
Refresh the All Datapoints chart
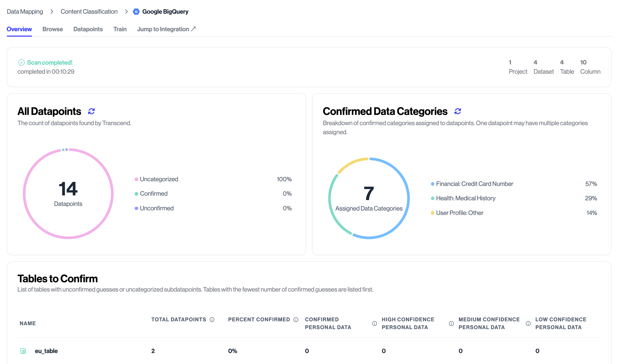click(x=91, y=111)
